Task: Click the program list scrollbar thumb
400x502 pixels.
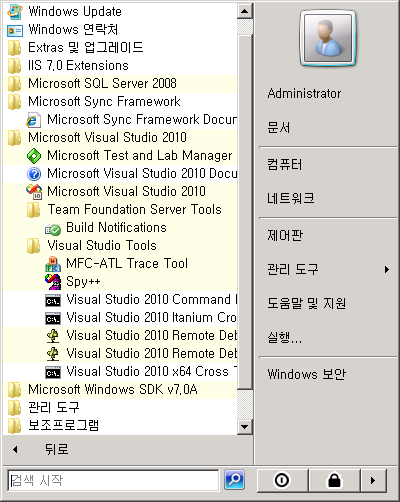Action: coord(245,212)
